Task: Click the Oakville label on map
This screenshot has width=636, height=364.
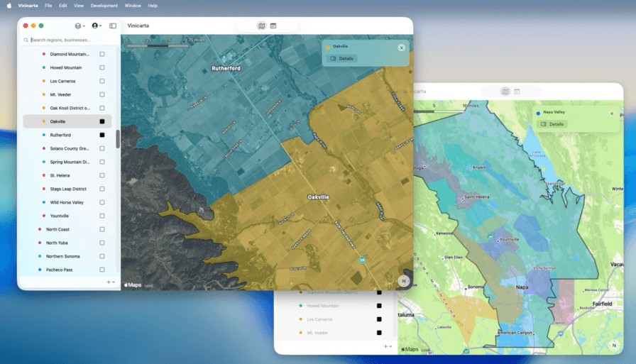Action: [x=318, y=197]
